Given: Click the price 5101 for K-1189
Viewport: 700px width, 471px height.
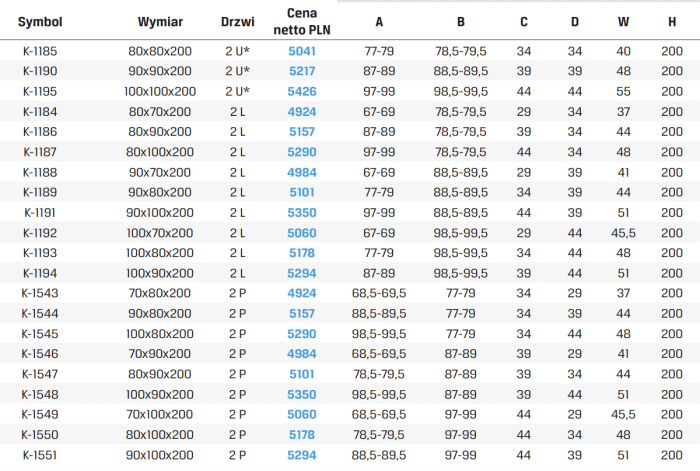Looking at the screenshot, I should (x=302, y=192).
